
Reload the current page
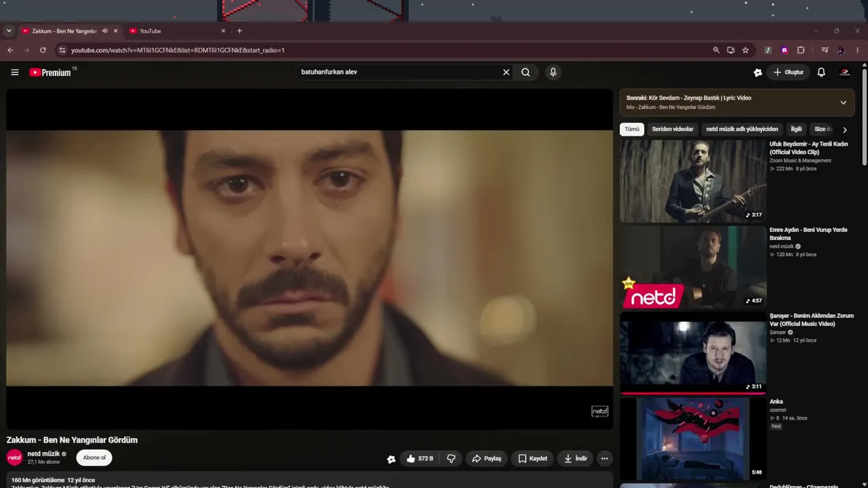tap(43, 50)
